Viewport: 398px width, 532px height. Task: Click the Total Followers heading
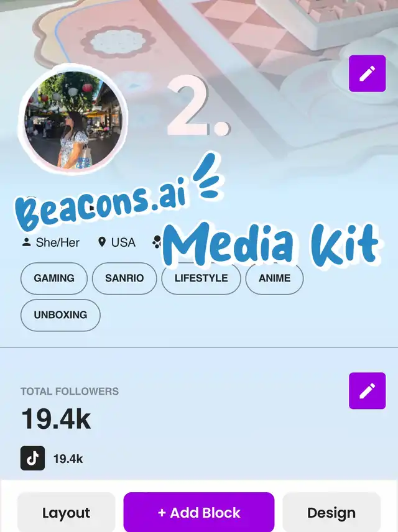[70, 391]
